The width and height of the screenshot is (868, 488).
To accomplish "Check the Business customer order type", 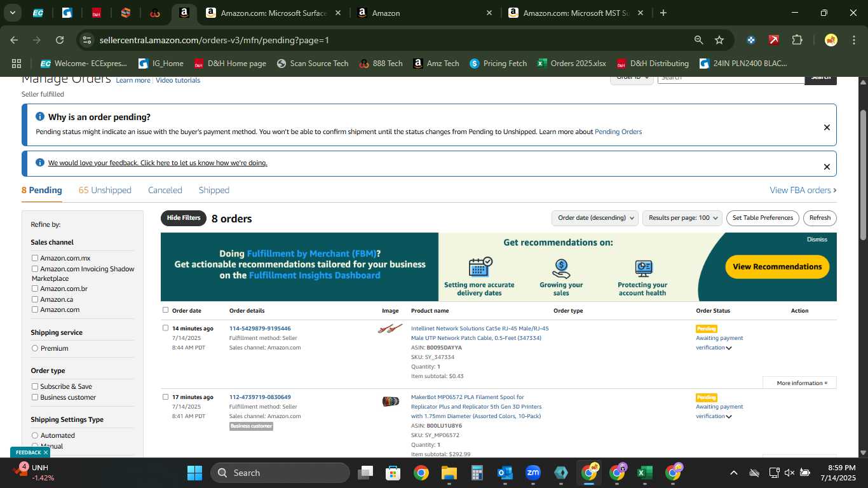I will 35,397.
